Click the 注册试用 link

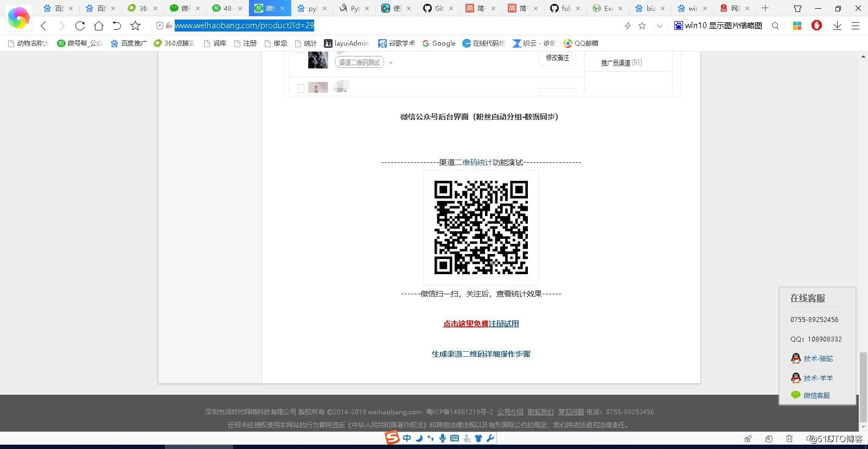504,324
